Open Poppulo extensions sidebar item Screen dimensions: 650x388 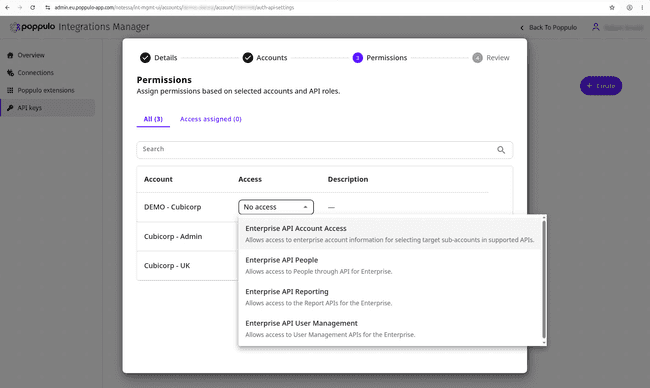(48, 90)
